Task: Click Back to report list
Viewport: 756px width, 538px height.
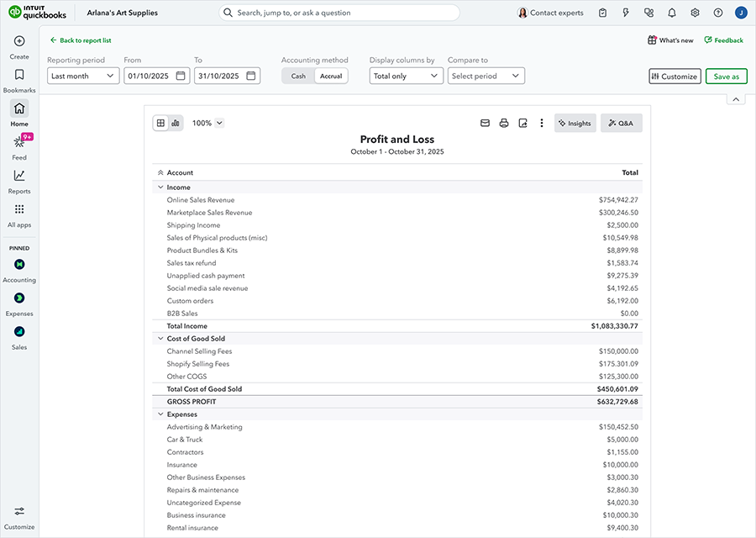Action: (x=80, y=40)
